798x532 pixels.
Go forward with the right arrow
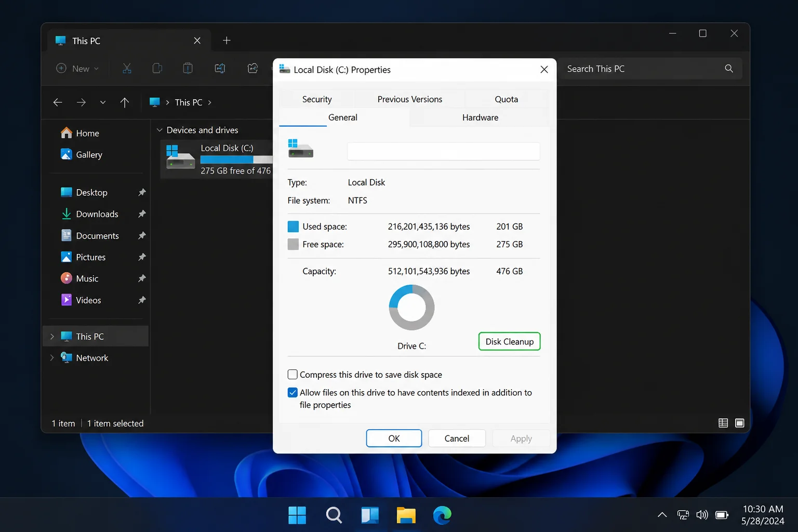click(x=81, y=102)
